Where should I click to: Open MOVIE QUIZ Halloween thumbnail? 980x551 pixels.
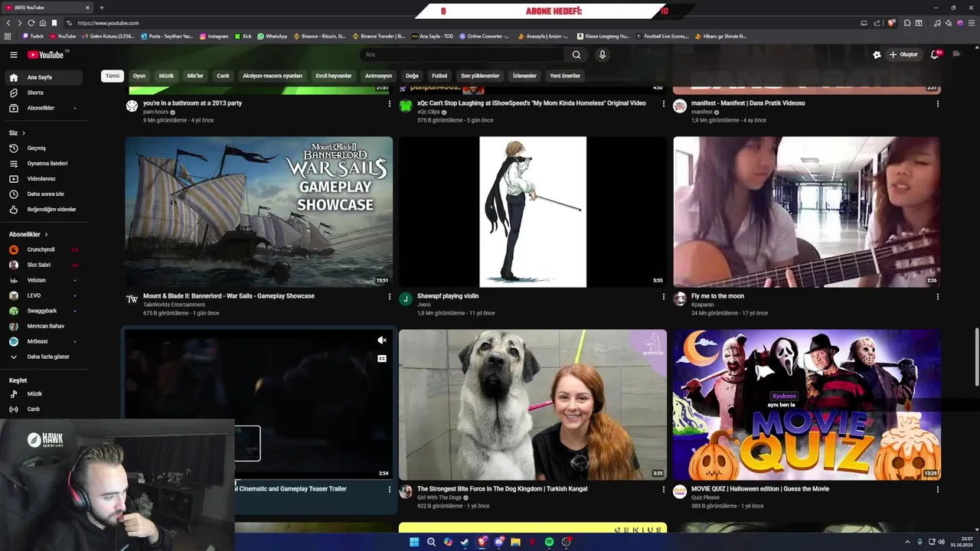point(806,405)
